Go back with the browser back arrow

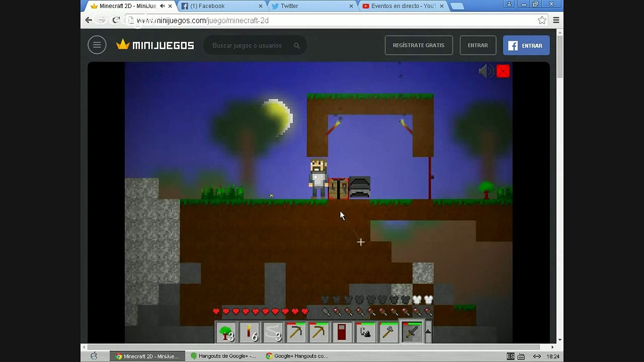coord(89,20)
